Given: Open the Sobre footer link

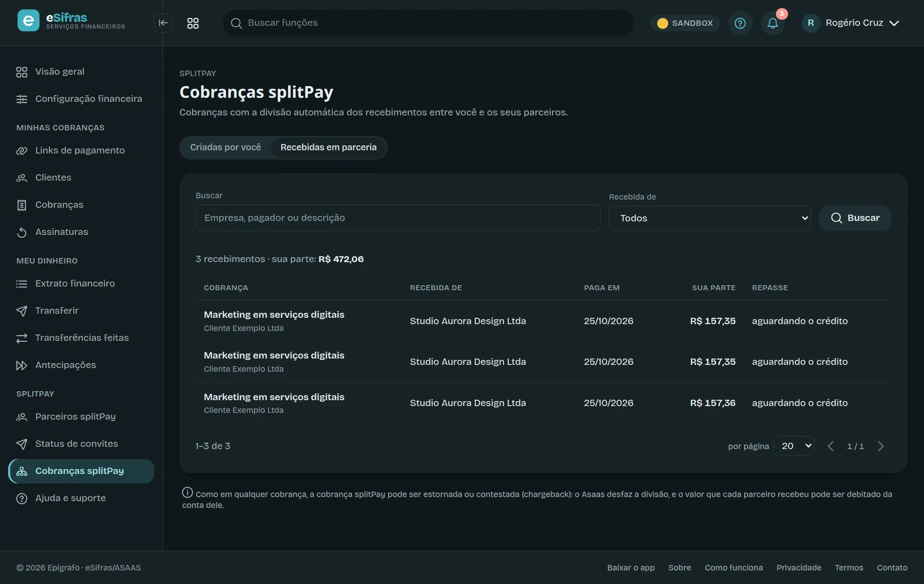Looking at the screenshot, I should pyautogui.click(x=680, y=568).
